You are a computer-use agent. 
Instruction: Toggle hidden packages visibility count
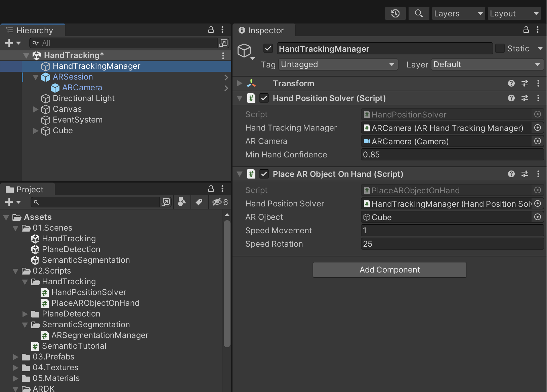pyautogui.click(x=220, y=202)
